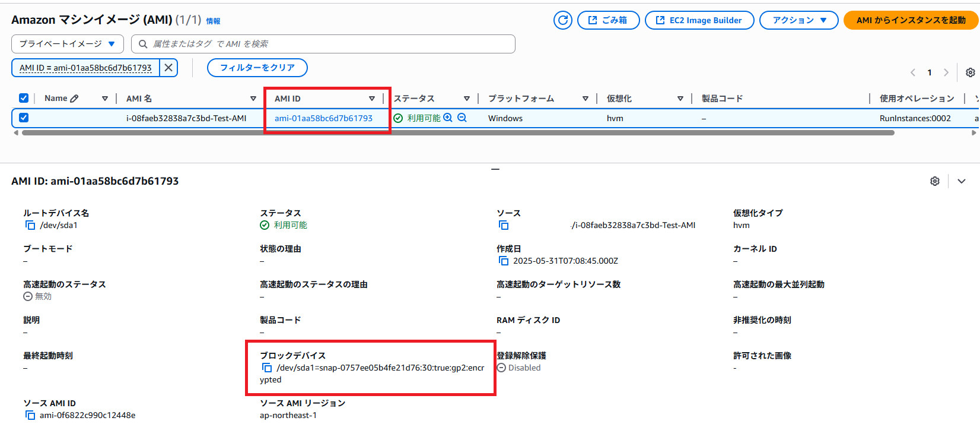Sort by the Name column arrow
Image resolution: width=980 pixels, height=424 pixels.
[105, 99]
